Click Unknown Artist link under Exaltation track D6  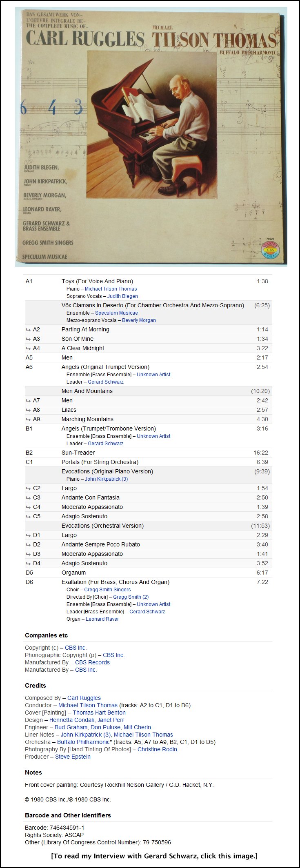[153, 604]
